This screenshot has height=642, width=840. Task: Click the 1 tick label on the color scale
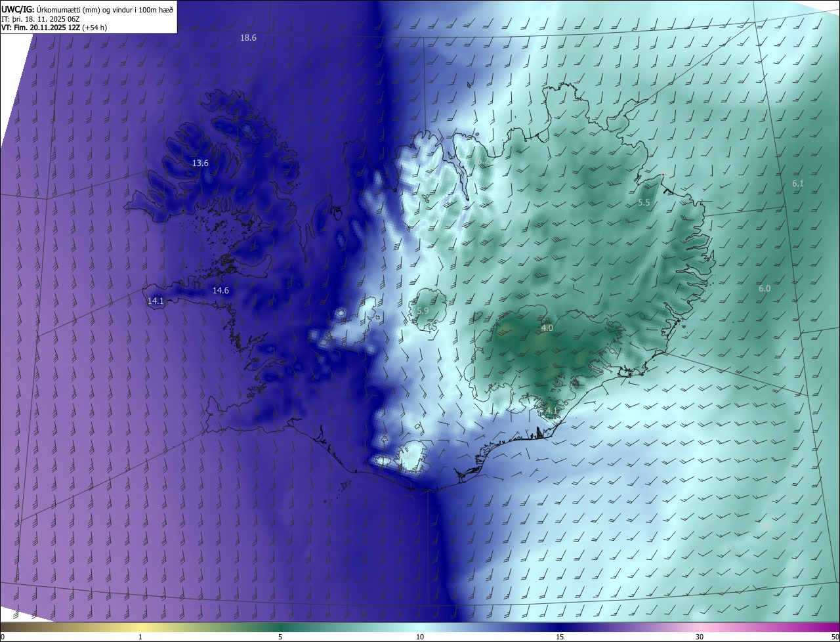(x=140, y=637)
